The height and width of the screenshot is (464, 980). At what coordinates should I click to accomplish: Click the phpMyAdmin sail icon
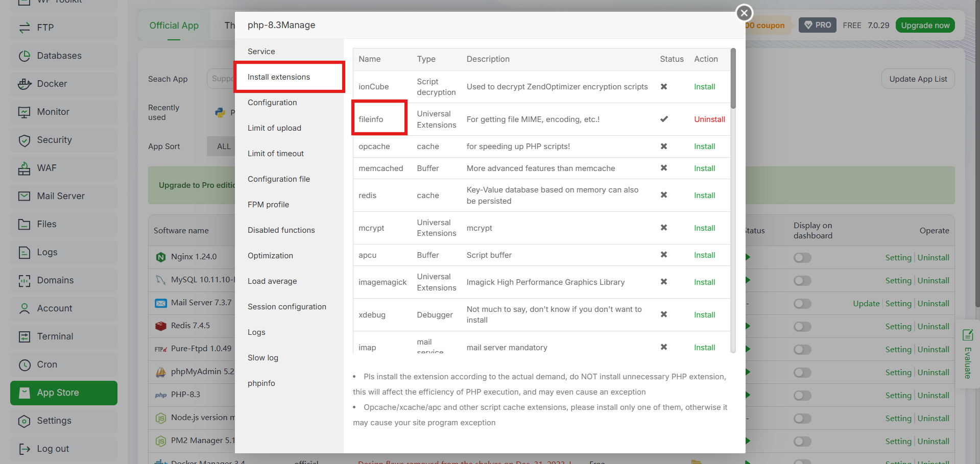point(161,372)
